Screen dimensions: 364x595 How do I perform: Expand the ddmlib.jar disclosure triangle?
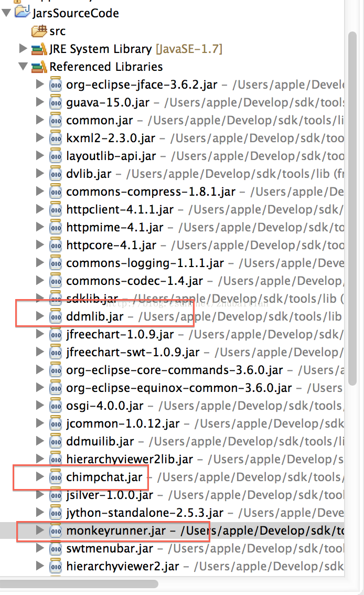[x=40, y=316]
